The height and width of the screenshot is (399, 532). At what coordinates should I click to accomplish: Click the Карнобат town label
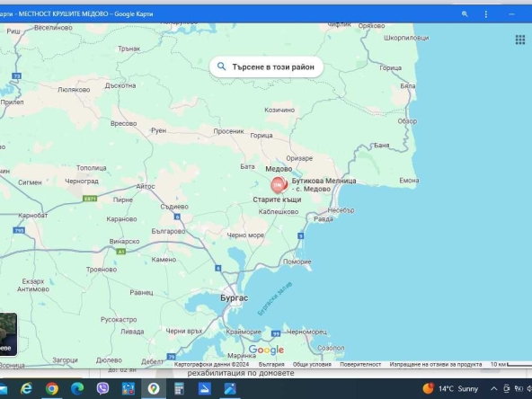(x=33, y=216)
